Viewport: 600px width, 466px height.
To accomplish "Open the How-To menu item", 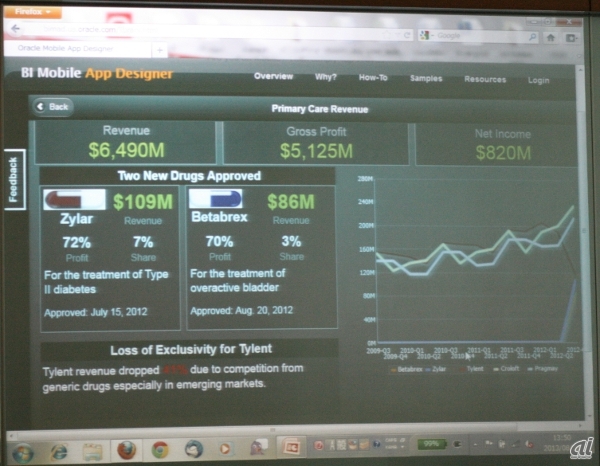I will pyautogui.click(x=373, y=78).
